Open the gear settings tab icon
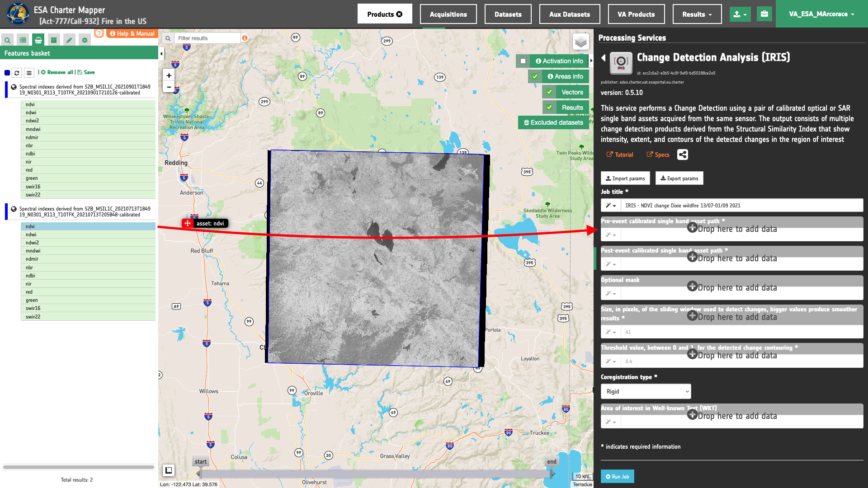Viewport: 868px width, 488px height. [85, 40]
